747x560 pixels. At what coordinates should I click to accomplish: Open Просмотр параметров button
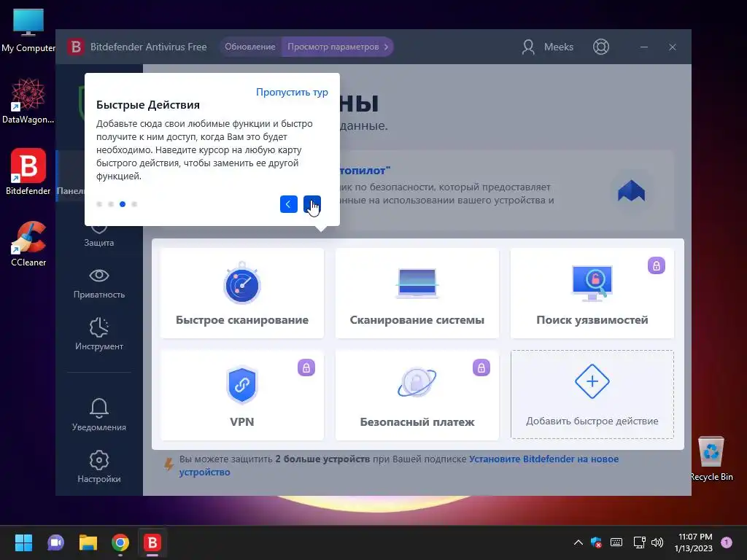point(337,47)
